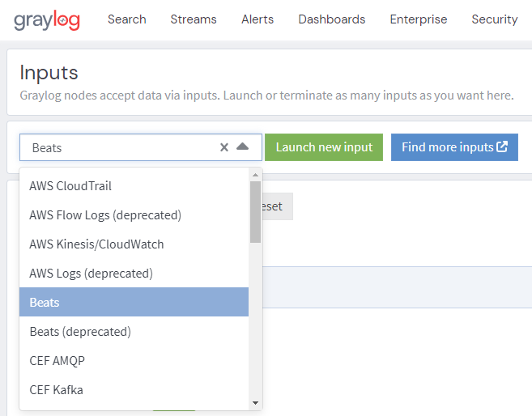Pick AWS Logs (deprecated) option
The image size is (532, 416).
(x=134, y=274)
